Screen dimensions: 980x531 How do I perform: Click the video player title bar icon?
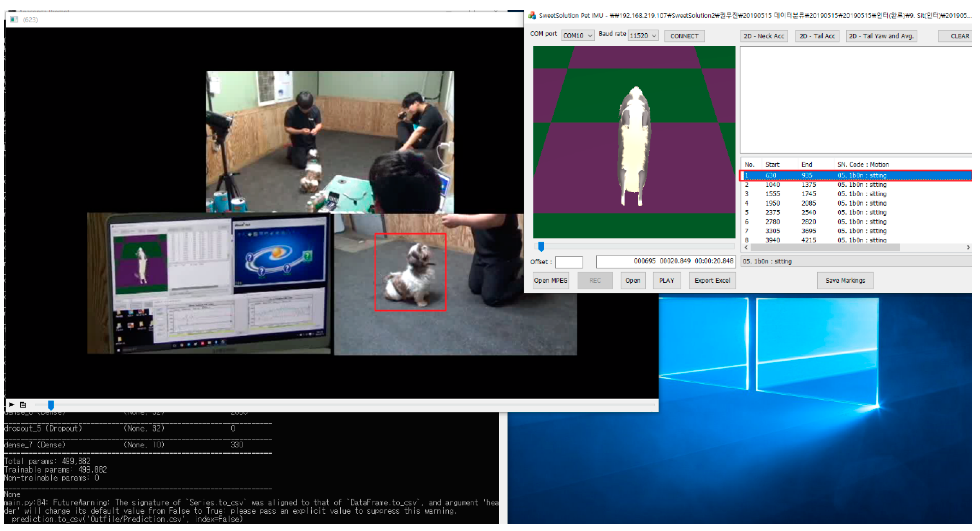(14, 19)
